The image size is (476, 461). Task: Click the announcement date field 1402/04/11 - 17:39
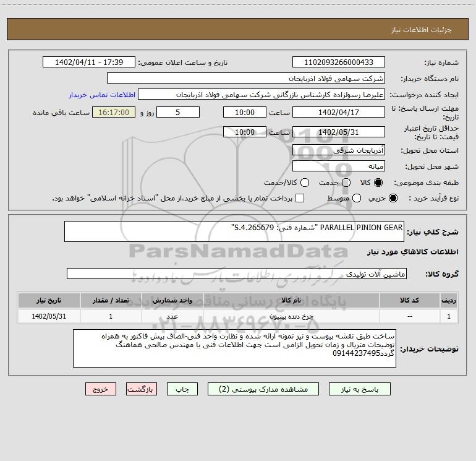[89, 62]
